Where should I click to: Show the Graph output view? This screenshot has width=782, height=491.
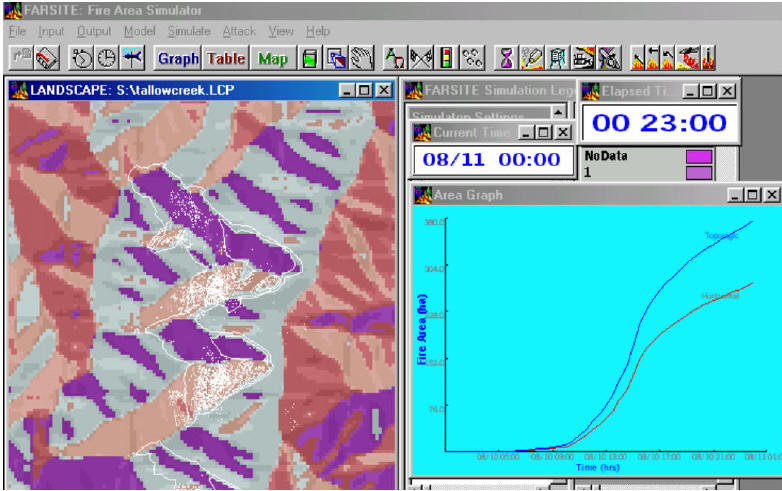(x=178, y=58)
